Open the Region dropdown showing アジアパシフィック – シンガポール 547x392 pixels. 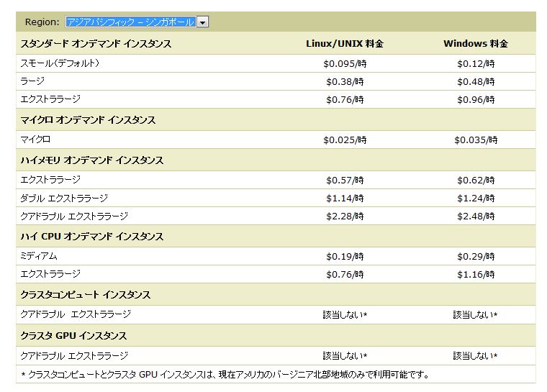tap(137, 22)
